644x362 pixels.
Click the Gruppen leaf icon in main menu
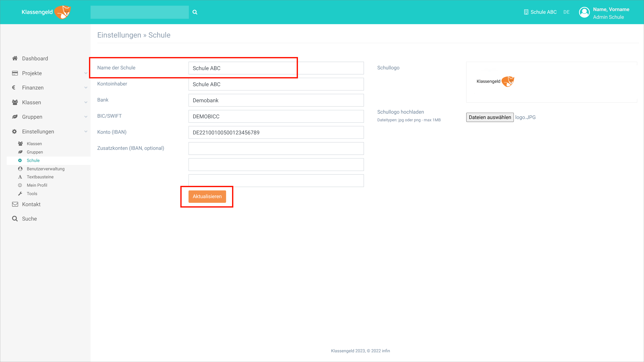point(15,117)
